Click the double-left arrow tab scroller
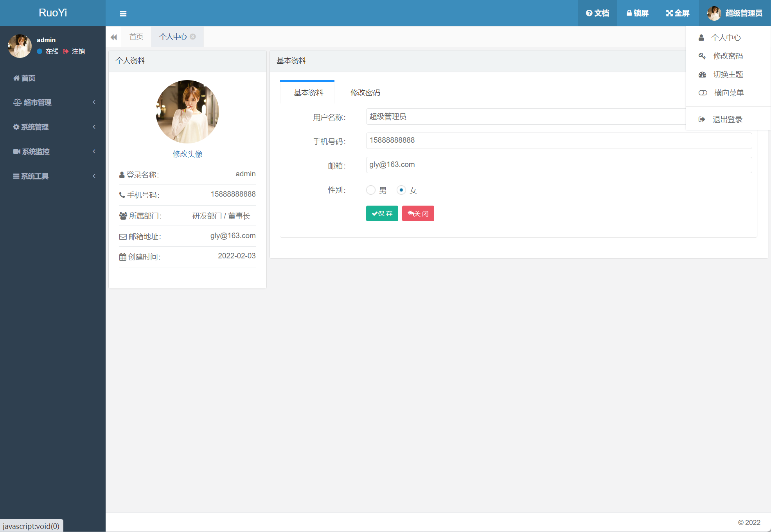The height and width of the screenshot is (532, 771). [113, 37]
